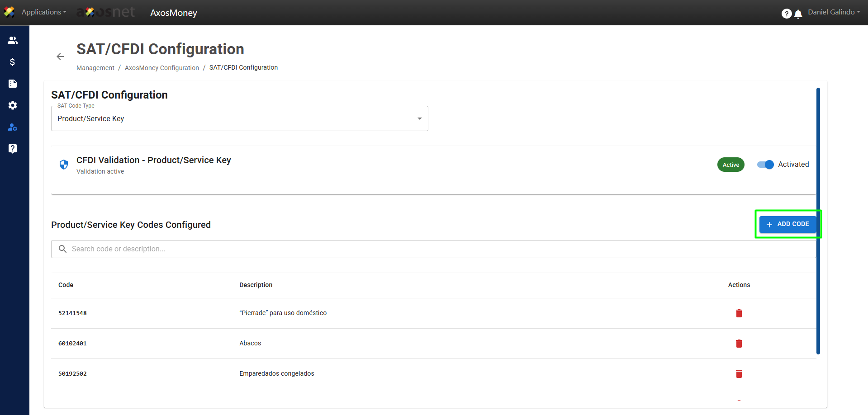Screen dimensions: 868x415
Task: Go back using the left arrow
Action: point(60,57)
